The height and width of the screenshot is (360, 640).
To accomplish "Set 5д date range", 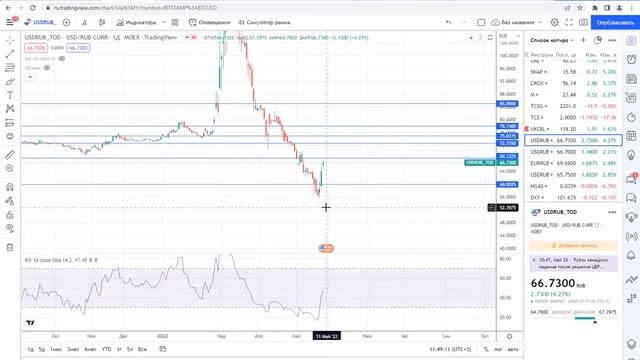I will (x=42, y=349).
